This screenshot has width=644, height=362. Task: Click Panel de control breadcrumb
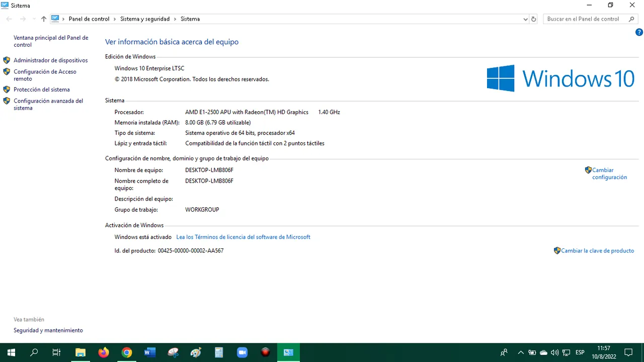pyautogui.click(x=89, y=19)
